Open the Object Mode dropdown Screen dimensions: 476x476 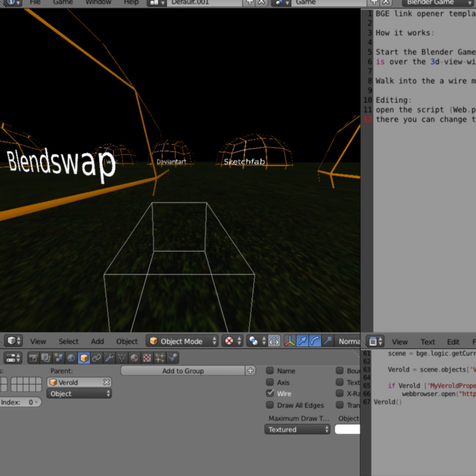(182, 341)
